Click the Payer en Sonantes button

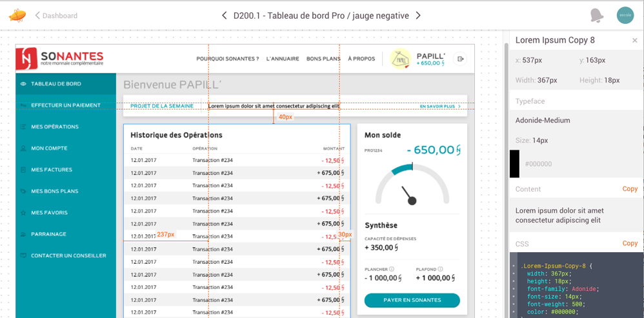(x=412, y=300)
